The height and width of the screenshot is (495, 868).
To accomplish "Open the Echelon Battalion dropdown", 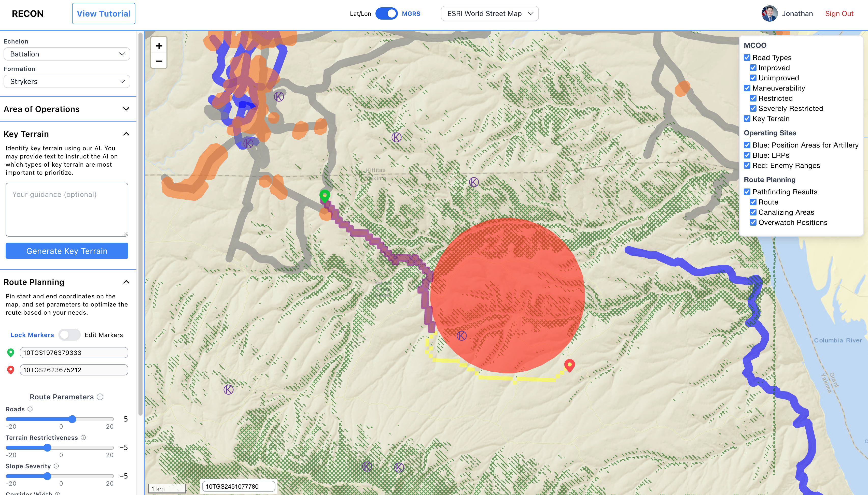I will pyautogui.click(x=67, y=54).
